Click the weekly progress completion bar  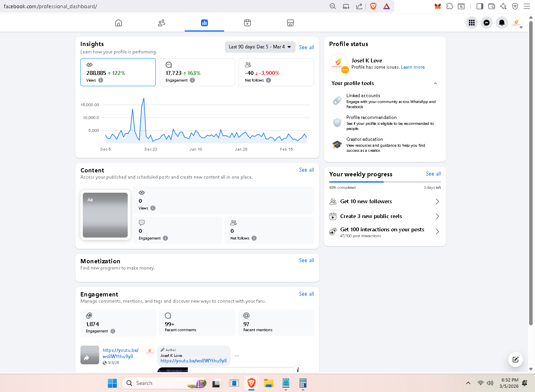click(x=385, y=182)
